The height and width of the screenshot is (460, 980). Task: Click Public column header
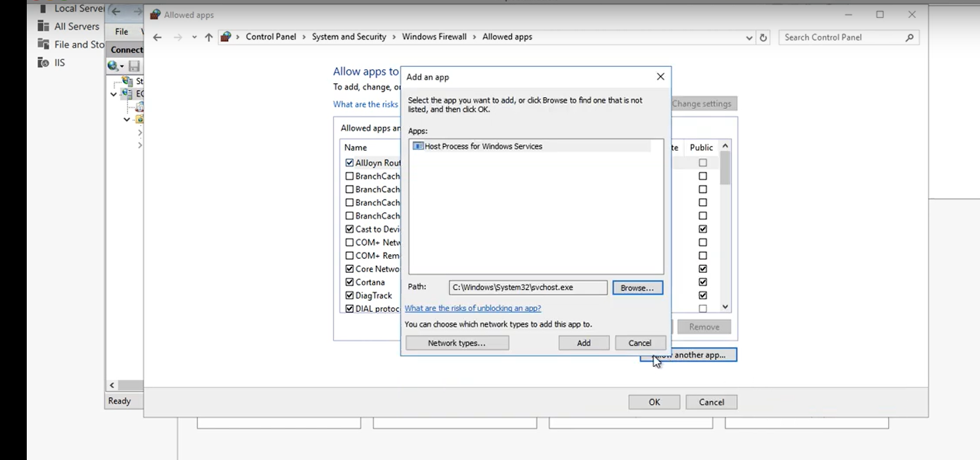pyautogui.click(x=701, y=148)
